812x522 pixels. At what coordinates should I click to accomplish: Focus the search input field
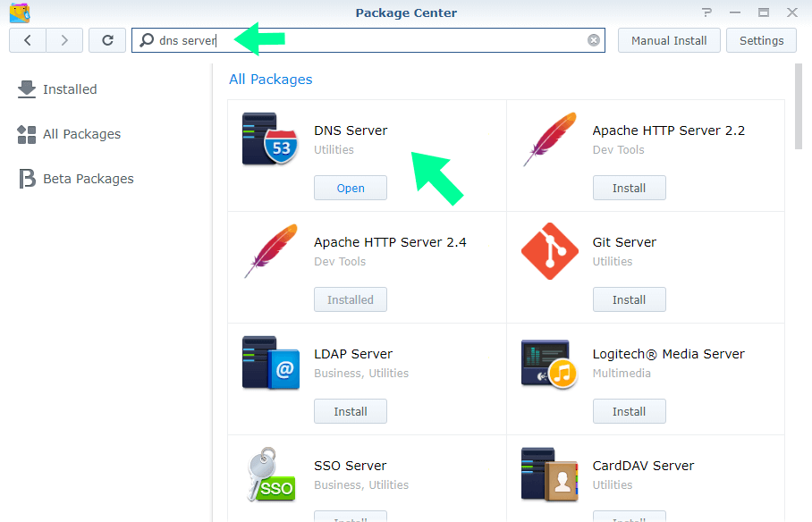click(368, 40)
